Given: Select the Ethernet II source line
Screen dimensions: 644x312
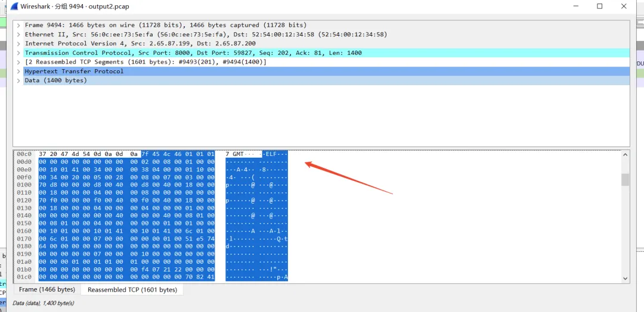Looking at the screenshot, I should 206,35.
